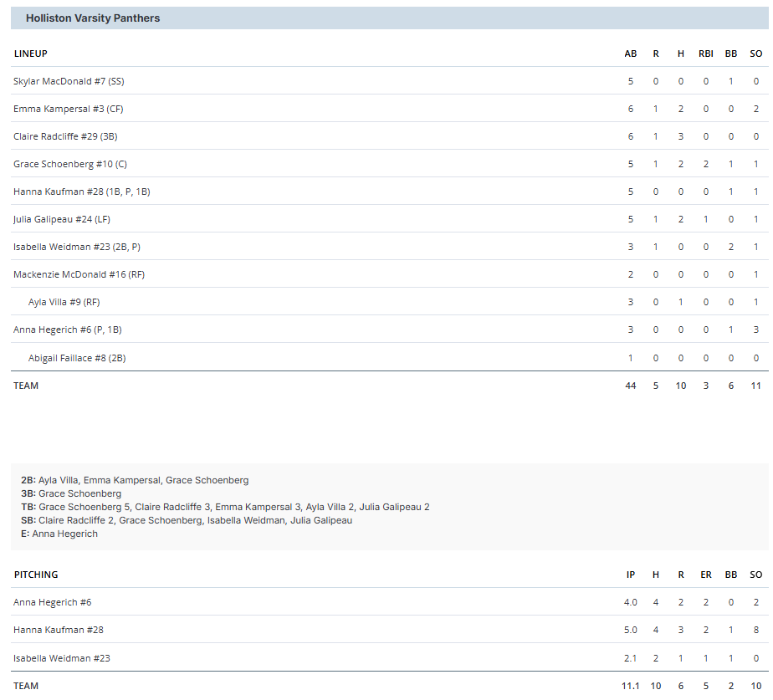Select Abigail Faillace #8 lineup row
The height and width of the screenshot is (700, 773).
tap(77, 358)
